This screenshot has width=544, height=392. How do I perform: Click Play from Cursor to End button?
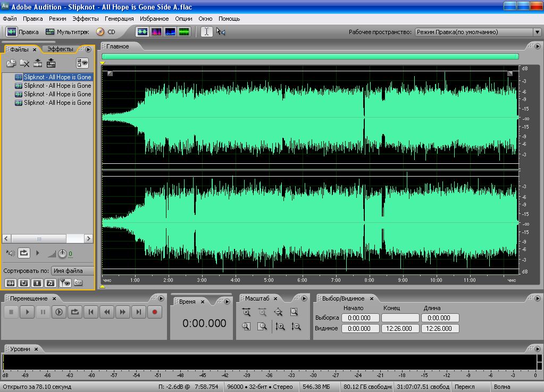point(58,312)
